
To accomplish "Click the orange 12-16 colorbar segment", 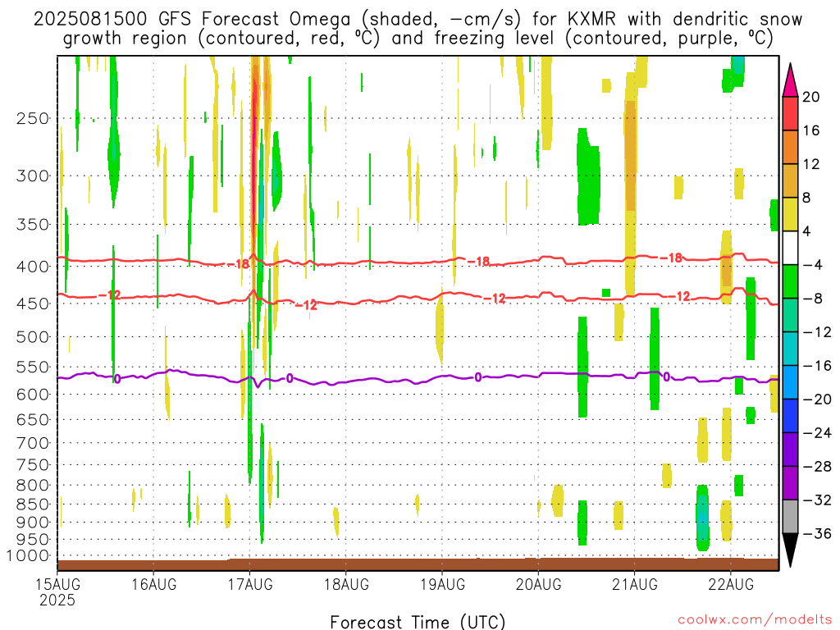I will click(790, 148).
